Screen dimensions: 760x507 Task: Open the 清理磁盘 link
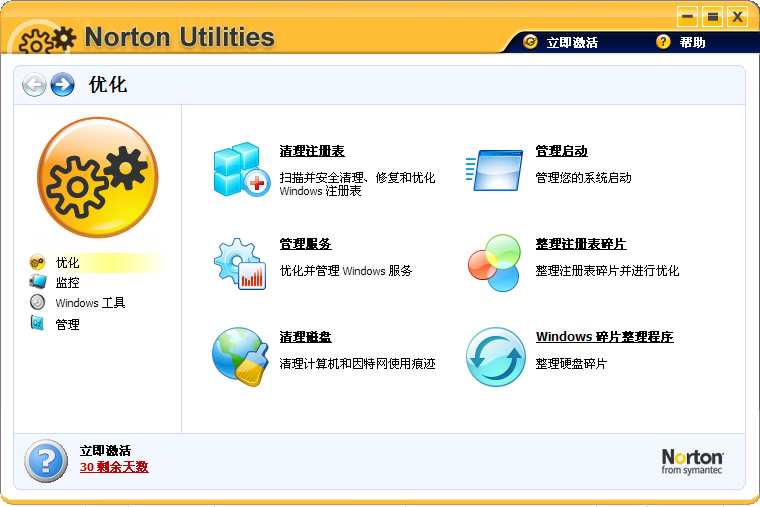point(306,337)
